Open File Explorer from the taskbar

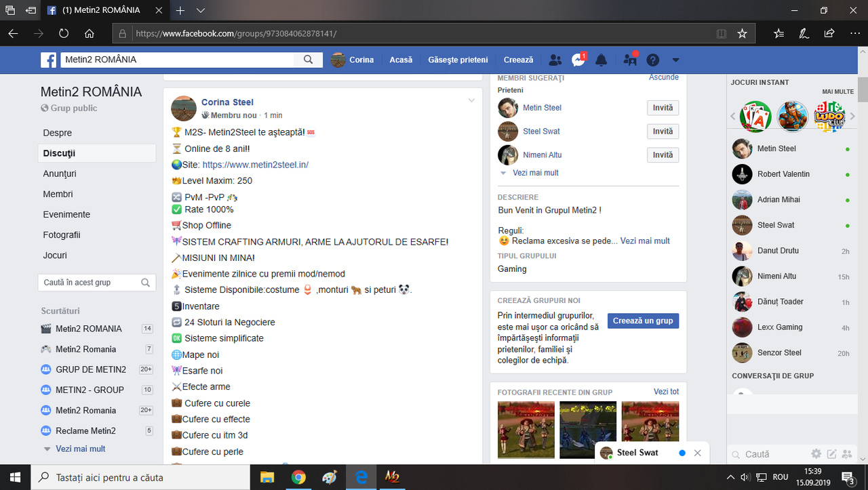pos(267,477)
